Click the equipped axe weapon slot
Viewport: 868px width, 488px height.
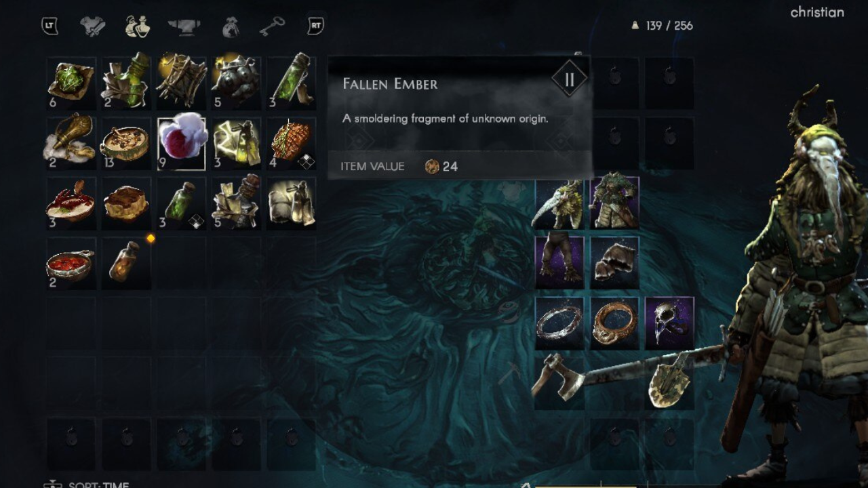(559, 383)
